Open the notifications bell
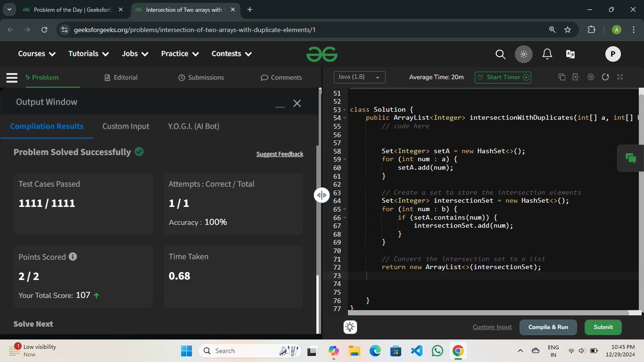 pyautogui.click(x=547, y=54)
